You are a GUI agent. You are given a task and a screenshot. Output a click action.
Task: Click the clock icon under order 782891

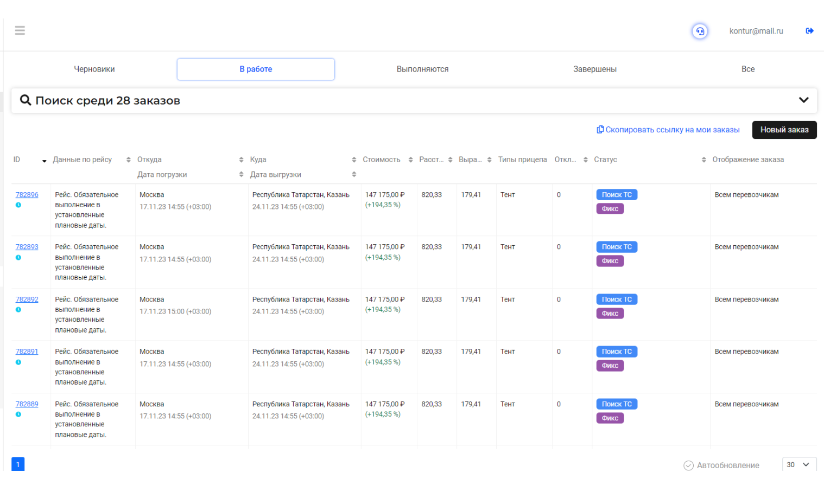click(x=18, y=362)
